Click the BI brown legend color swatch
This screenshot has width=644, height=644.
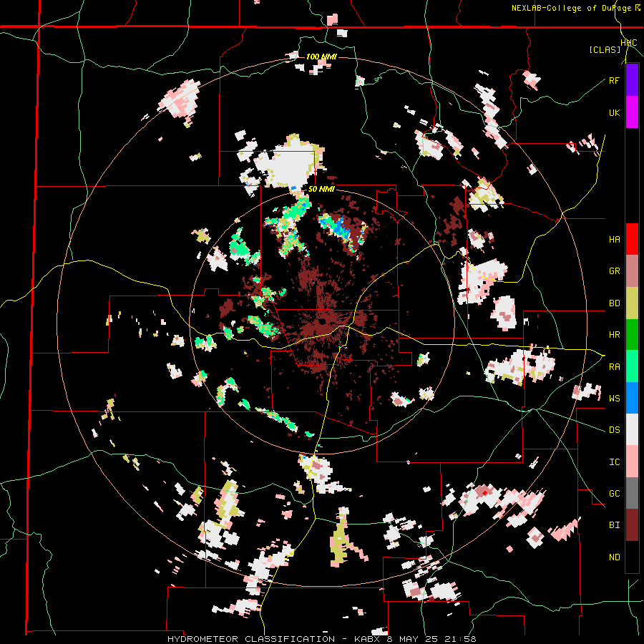pos(632,525)
